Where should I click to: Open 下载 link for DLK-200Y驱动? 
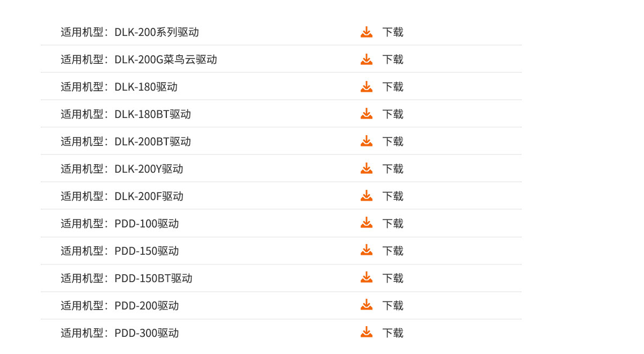pyautogui.click(x=393, y=169)
